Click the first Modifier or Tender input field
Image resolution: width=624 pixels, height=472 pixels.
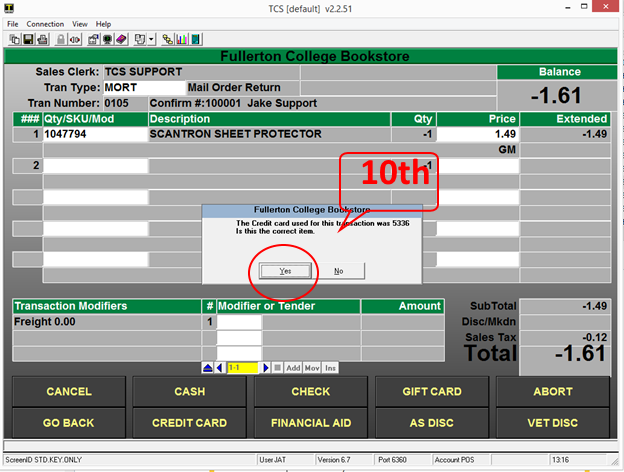[x=239, y=322]
